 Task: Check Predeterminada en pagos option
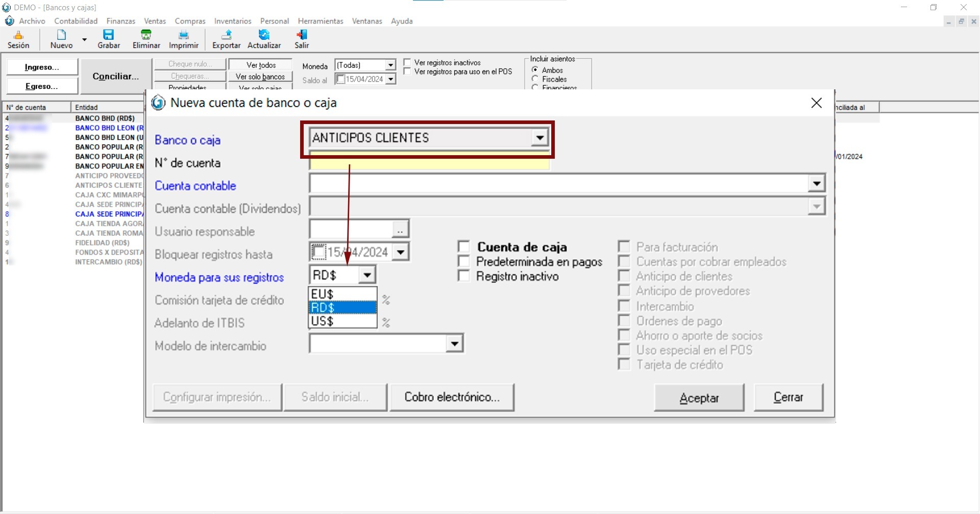pyautogui.click(x=464, y=262)
